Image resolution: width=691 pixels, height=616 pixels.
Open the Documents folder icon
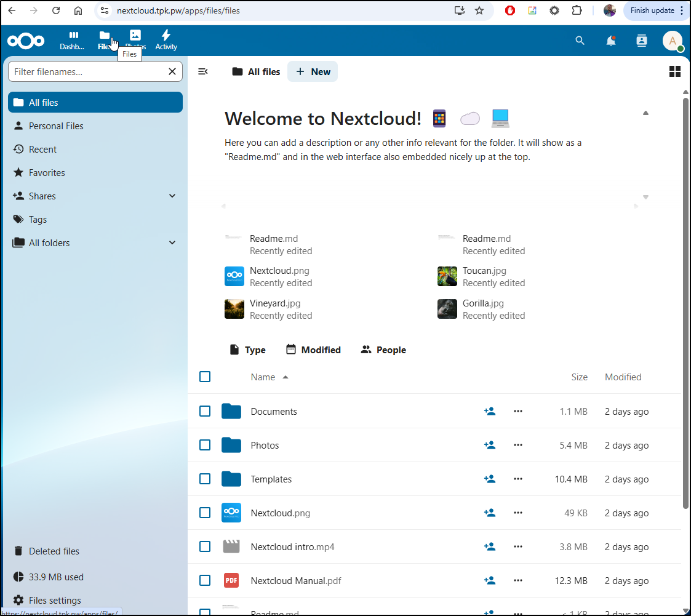pos(231,411)
